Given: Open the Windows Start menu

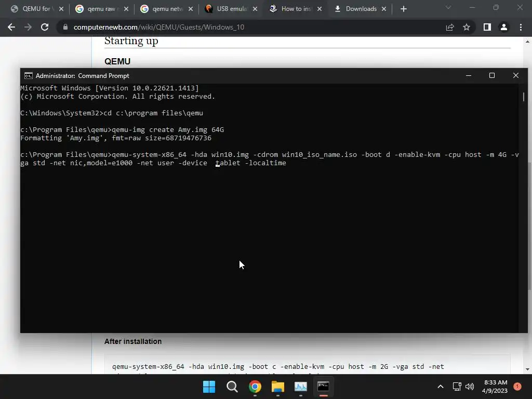Looking at the screenshot, I should 209,387.
